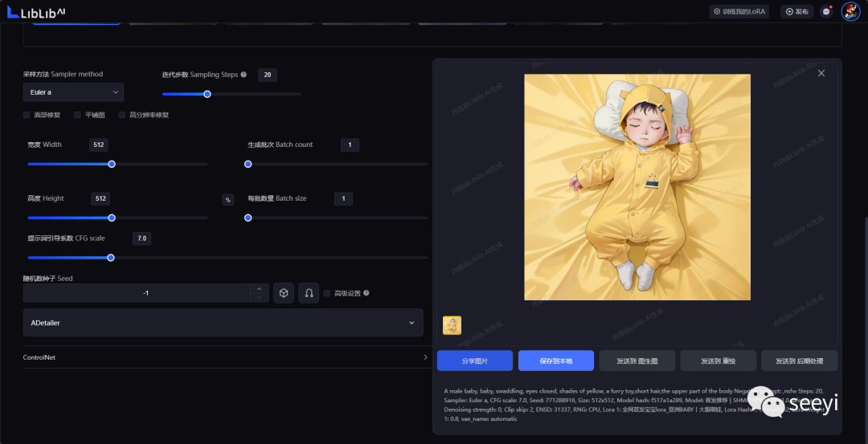Viewport: 868px width, 444px height.
Task: Open the Mario user avatar menu
Action: pos(850,11)
